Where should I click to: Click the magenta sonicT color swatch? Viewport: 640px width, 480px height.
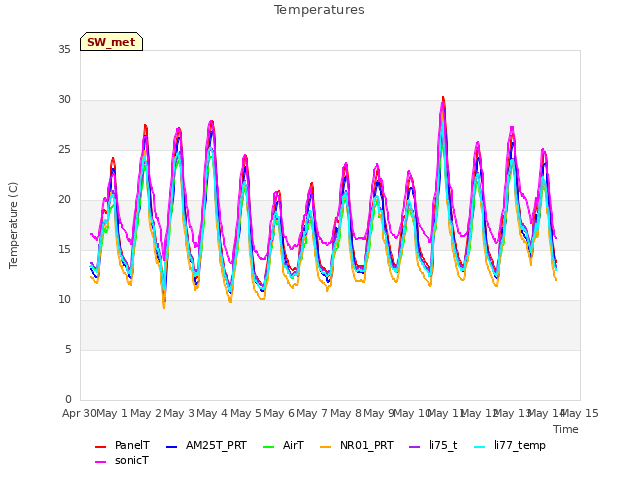(x=100, y=462)
